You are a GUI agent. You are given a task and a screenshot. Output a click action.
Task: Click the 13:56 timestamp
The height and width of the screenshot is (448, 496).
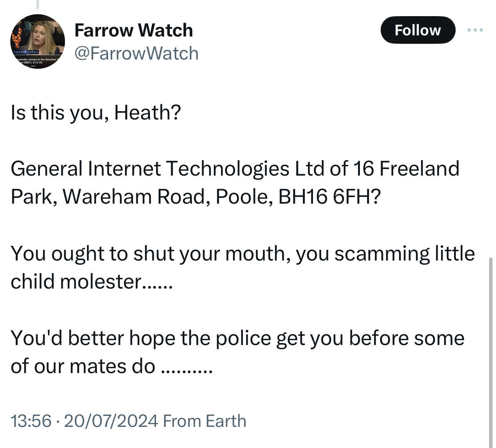tap(31, 421)
